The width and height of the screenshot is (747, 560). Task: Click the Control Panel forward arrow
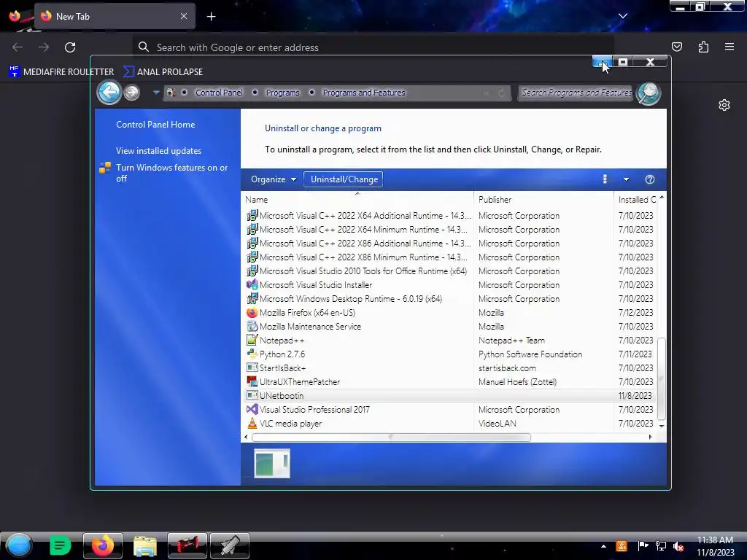pos(131,93)
